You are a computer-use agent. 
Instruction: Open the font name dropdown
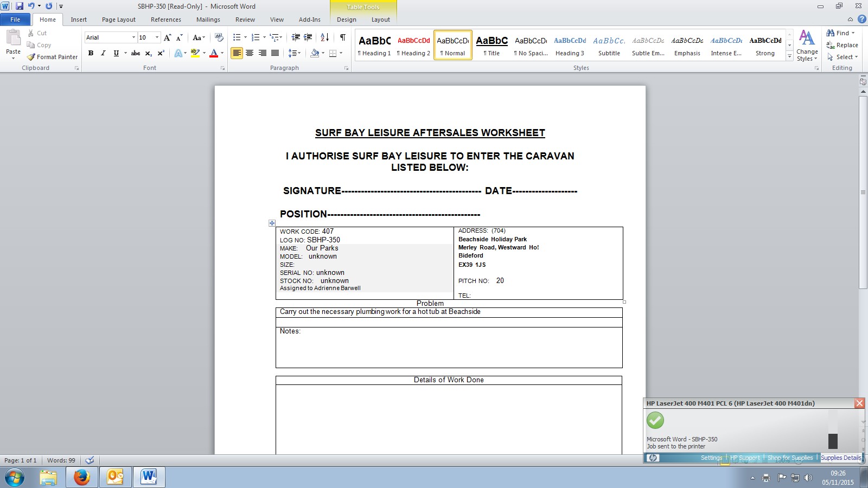click(x=133, y=37)
